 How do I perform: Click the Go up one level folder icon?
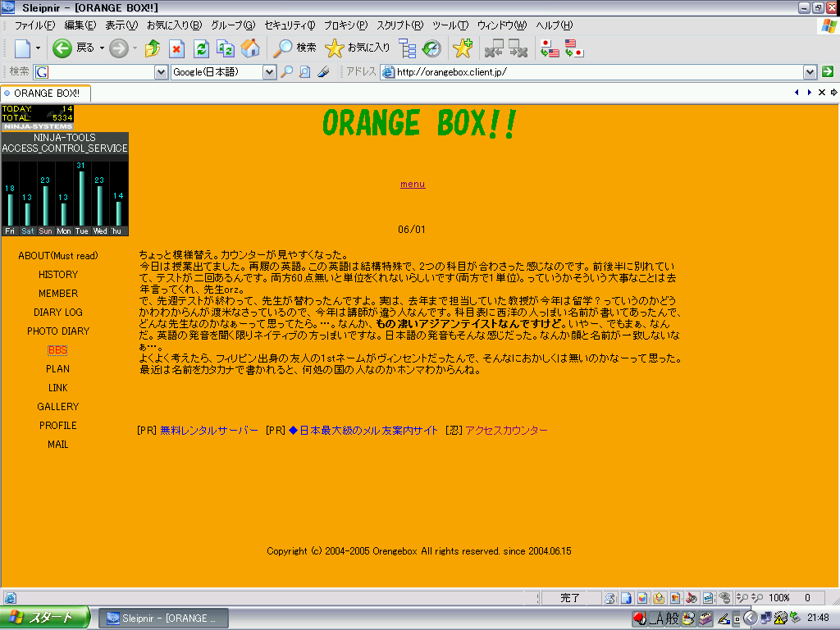(153, 48)
